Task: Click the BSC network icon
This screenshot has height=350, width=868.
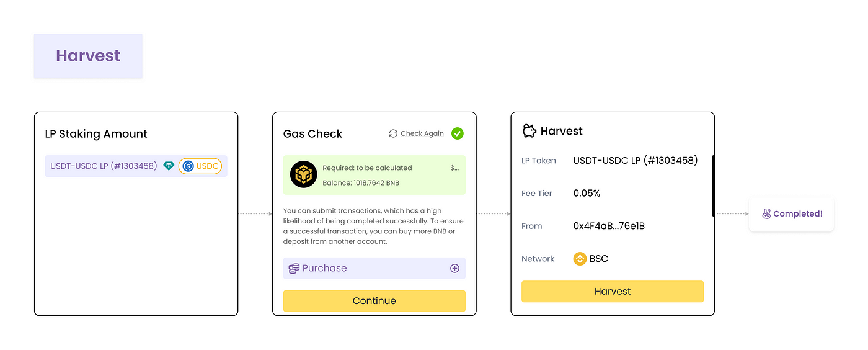Action: [x=580, y=259]
